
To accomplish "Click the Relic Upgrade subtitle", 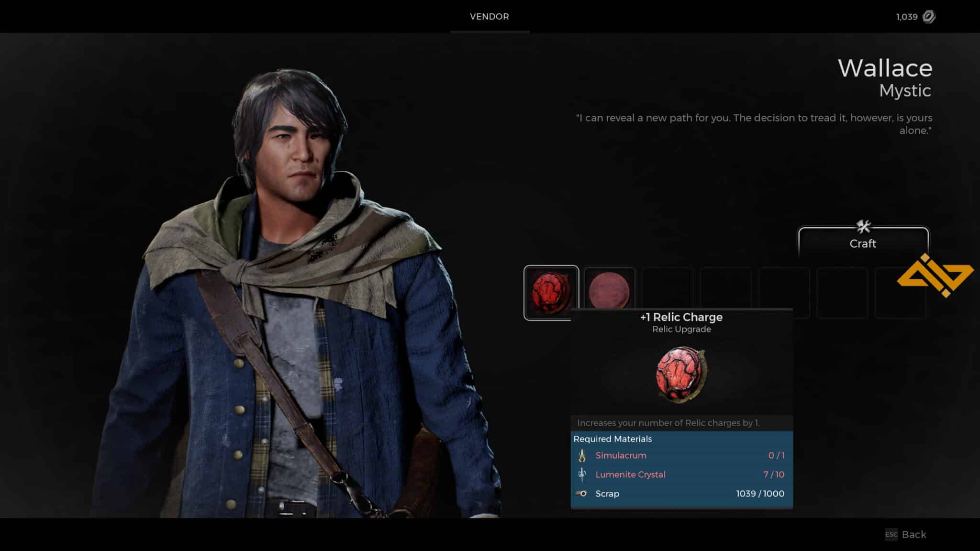I will [x=681, y=329].
